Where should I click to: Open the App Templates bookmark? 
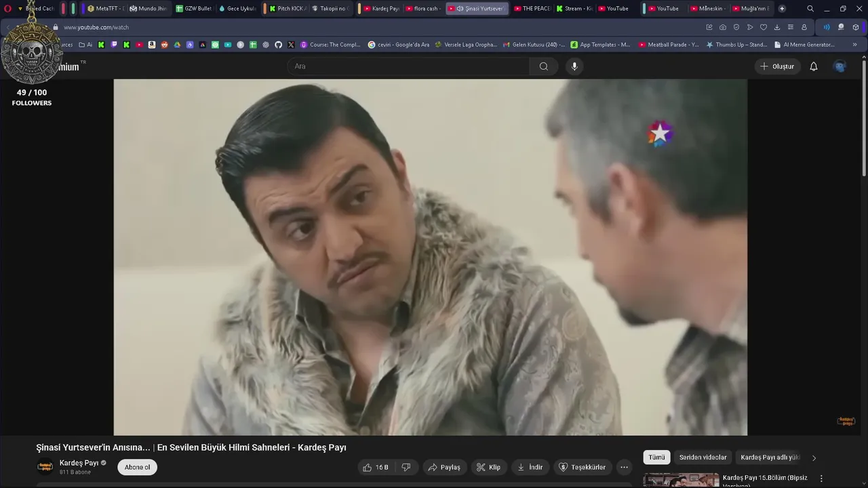pyautogui.click(x=601, y=45)
